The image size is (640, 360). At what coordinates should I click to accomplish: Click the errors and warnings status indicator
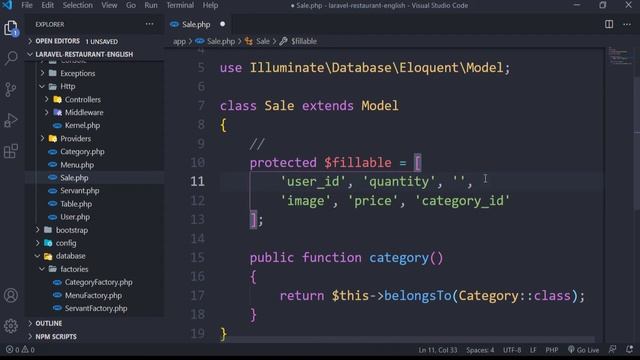[x=20, y=350]
